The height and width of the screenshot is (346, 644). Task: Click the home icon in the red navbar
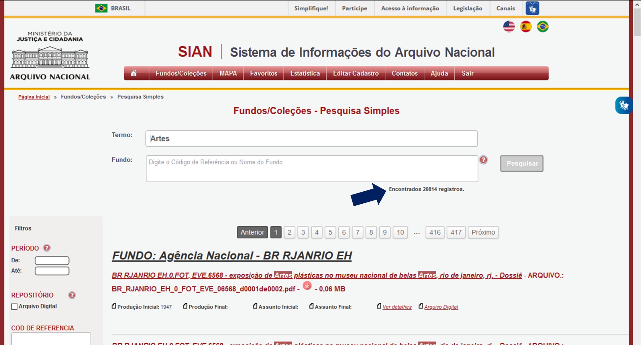[x=133, y=73]
